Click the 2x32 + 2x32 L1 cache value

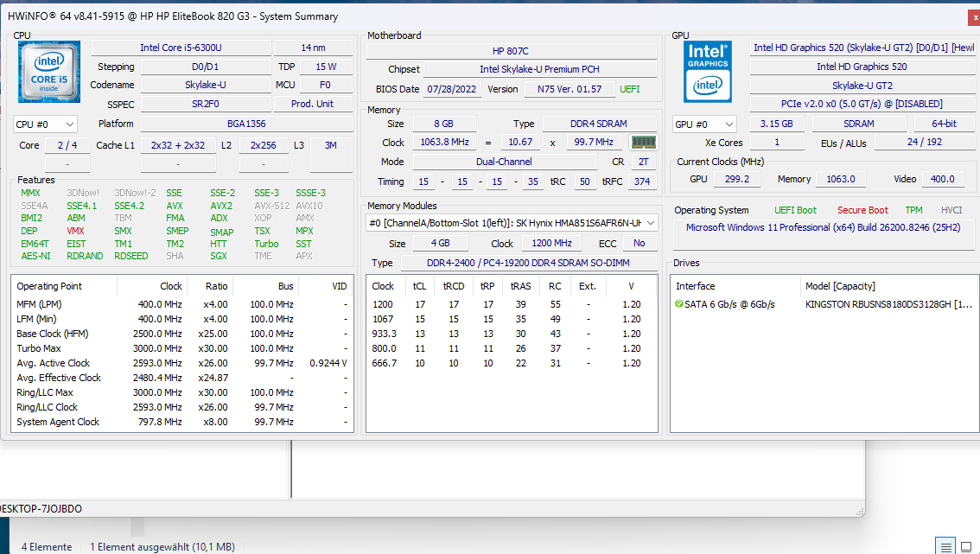click(178, 145)
